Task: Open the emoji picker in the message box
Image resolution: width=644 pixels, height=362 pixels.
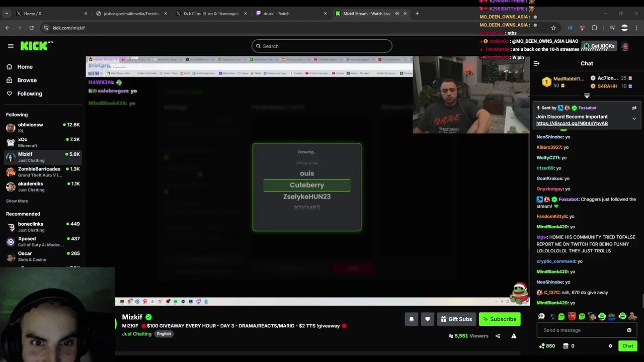Action: pyautogui.click(x=629, y=330)
